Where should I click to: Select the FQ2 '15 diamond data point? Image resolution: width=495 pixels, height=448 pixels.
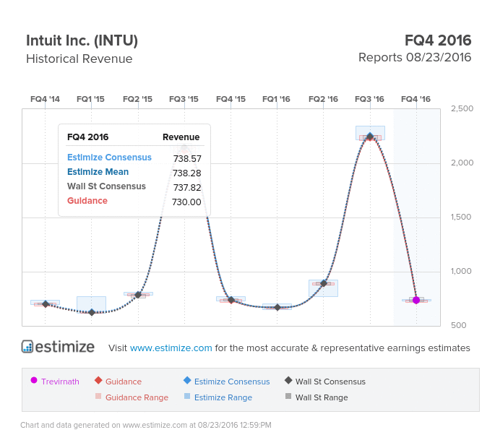[138, 295]
